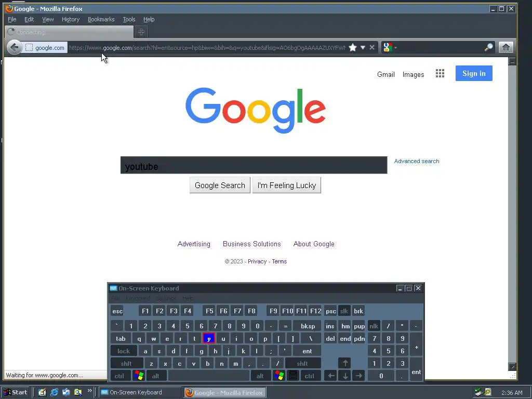Switch to On-Screen Keyboard taskbar button
This screenshot has height=399, width=532.
point(140,392)
